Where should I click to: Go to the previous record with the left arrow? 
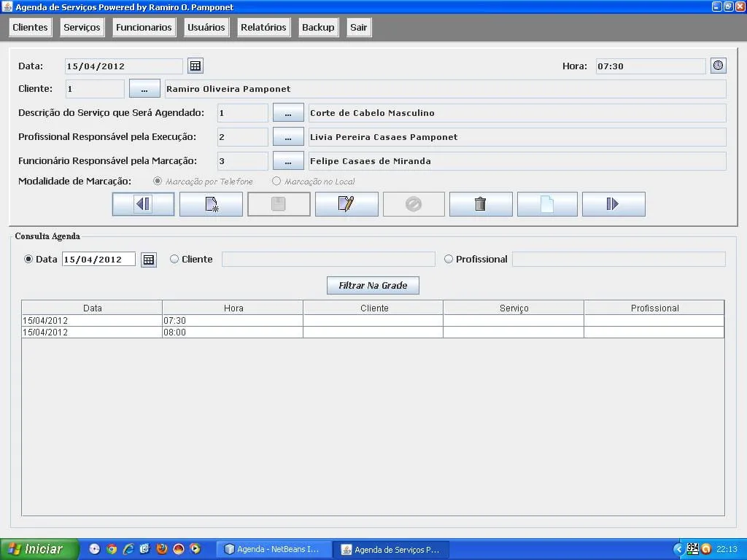click(x=143, y=204)
